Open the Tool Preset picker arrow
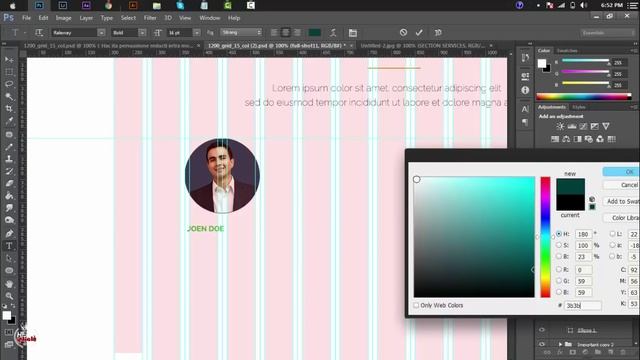The image size is (640, 360). point(25,33)
